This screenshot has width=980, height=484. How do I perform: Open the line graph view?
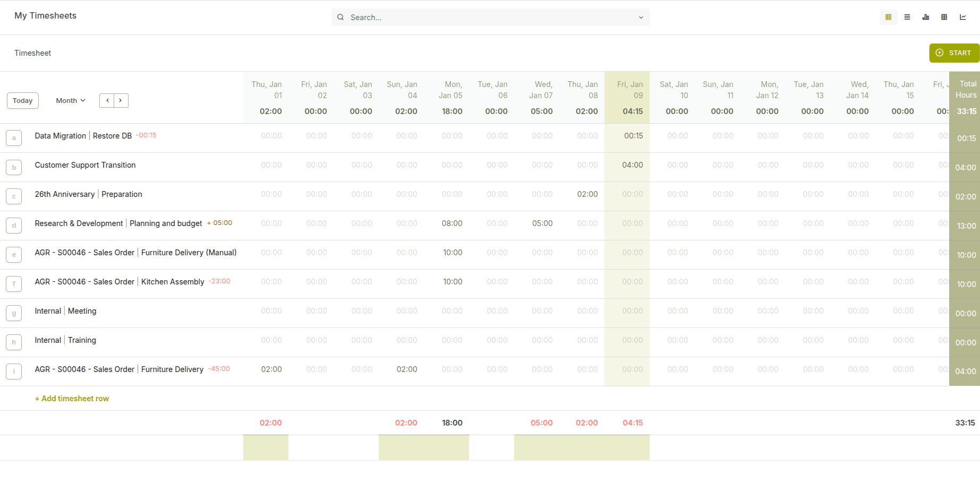coord(964,17)
